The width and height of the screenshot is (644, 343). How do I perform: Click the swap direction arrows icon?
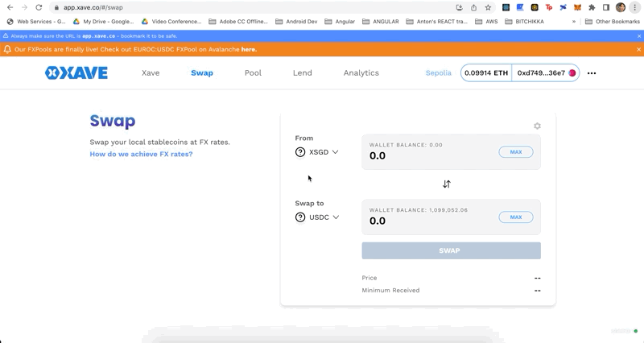click(447, 184)
